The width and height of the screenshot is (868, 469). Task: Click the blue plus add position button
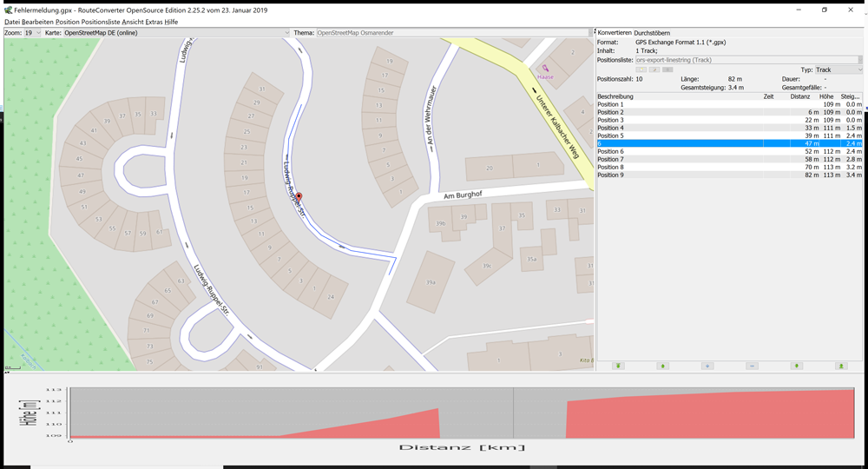(707, 367)
